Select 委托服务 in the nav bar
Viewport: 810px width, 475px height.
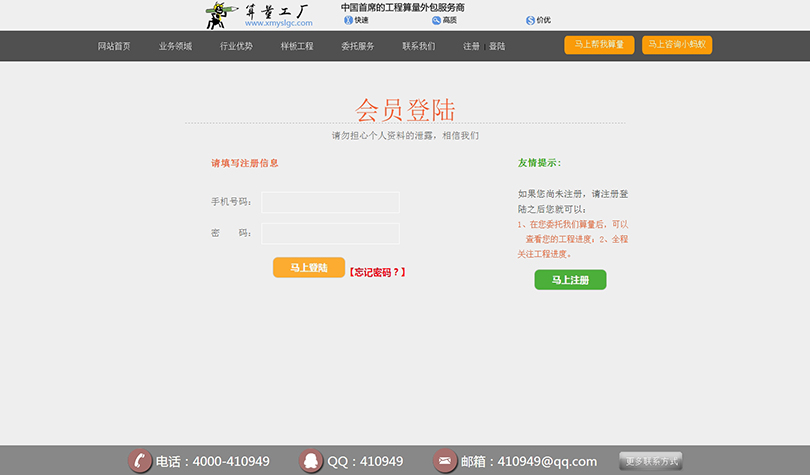(358, 46)
